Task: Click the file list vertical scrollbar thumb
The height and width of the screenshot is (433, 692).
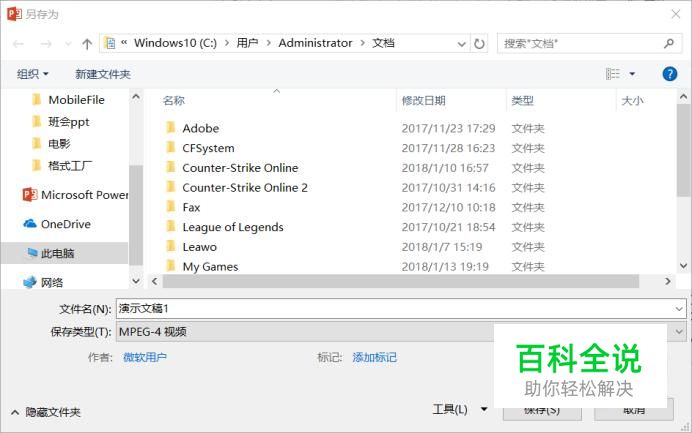Action: [x=684, y=150]
